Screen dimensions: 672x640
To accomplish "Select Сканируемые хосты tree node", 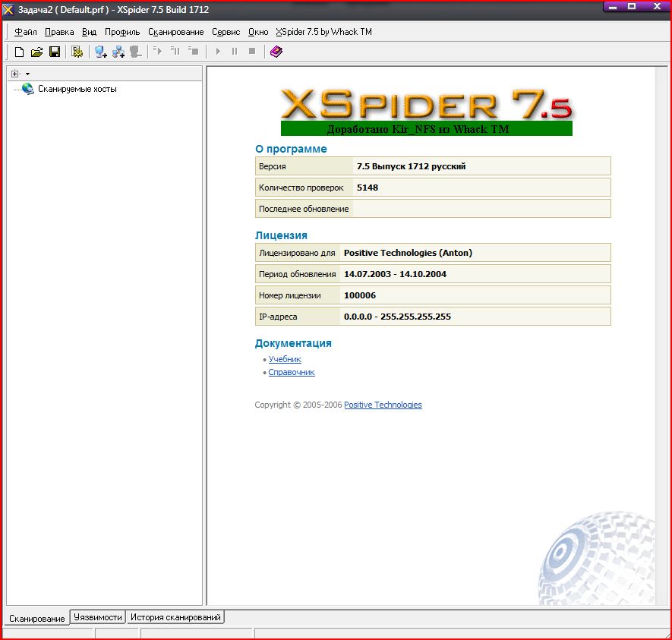I will pos(77,89).
